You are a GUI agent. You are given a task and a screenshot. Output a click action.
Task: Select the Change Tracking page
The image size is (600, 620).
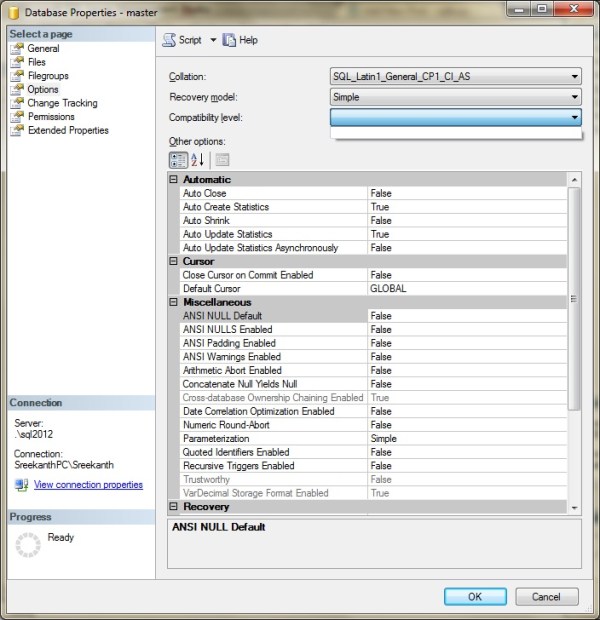click(62, 103)
